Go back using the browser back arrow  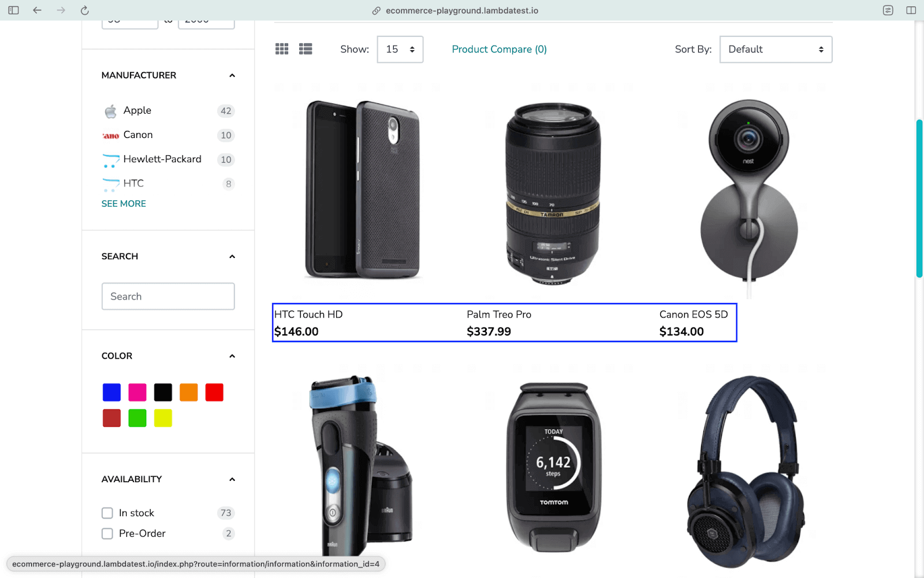[38, 10]
